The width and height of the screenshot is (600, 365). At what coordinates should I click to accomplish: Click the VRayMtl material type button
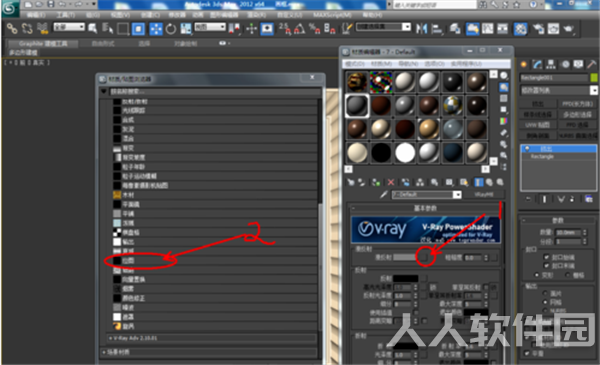[x=484, y=195]
